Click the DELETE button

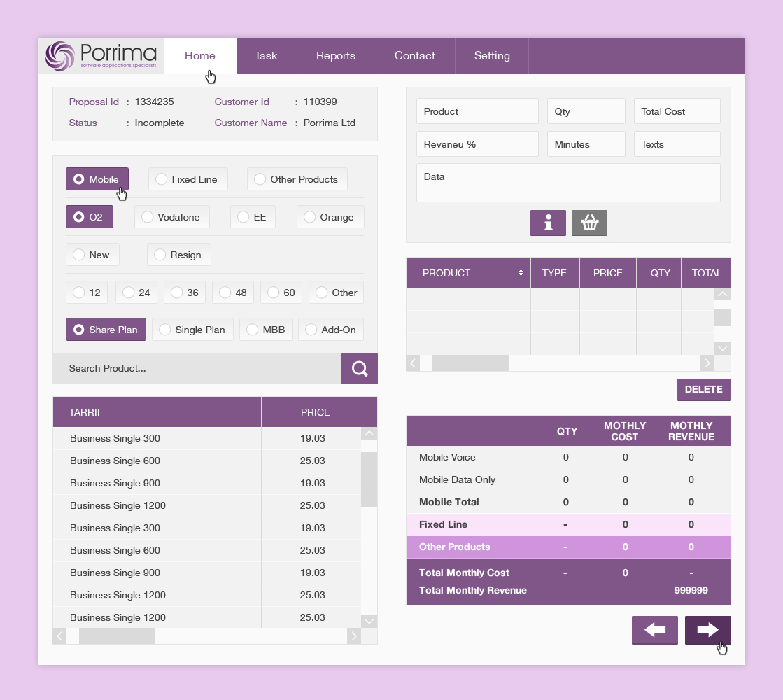pos(703,389)
